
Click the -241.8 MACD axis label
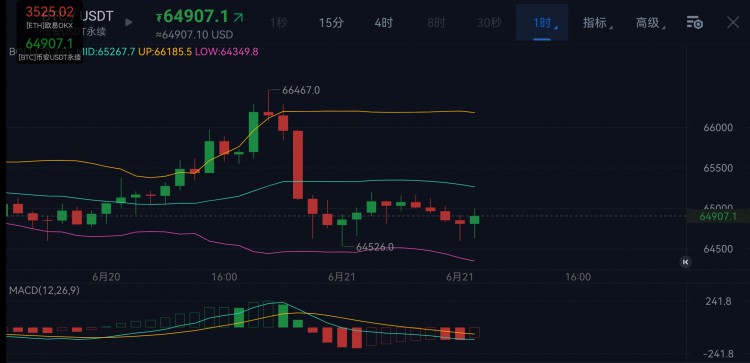click(x=718, y=354)
